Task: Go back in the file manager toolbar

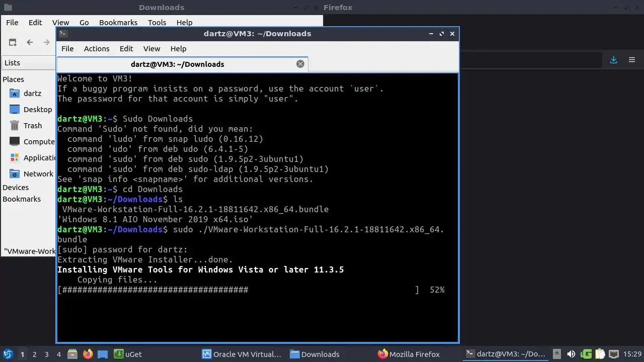Action: (x=30, y=43)
